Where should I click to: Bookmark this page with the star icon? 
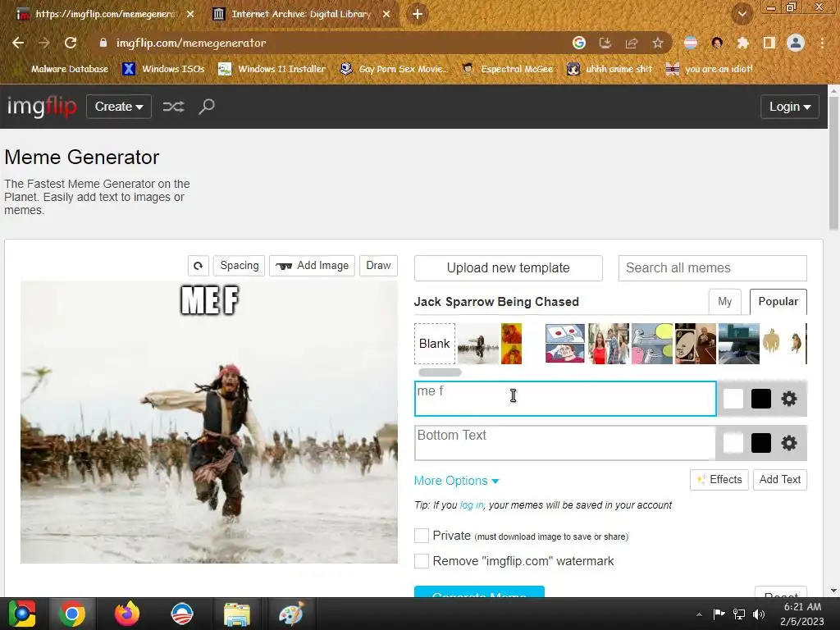(658, 43)
